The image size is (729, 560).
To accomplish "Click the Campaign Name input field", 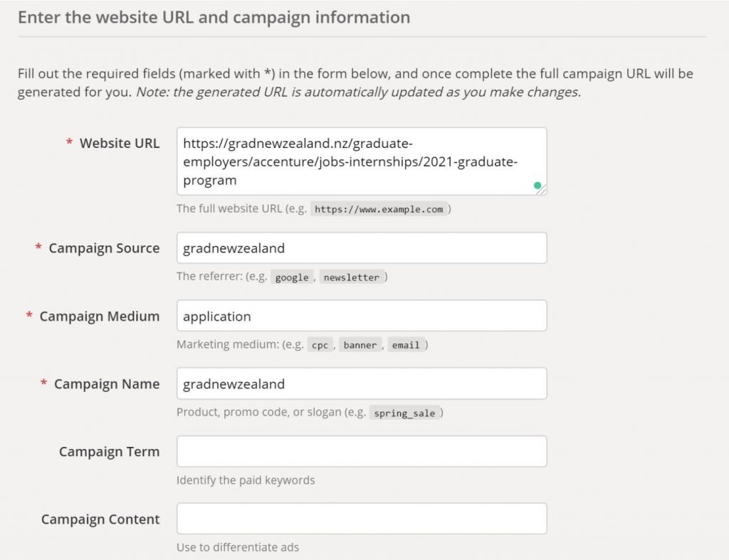I will [362, 384].
